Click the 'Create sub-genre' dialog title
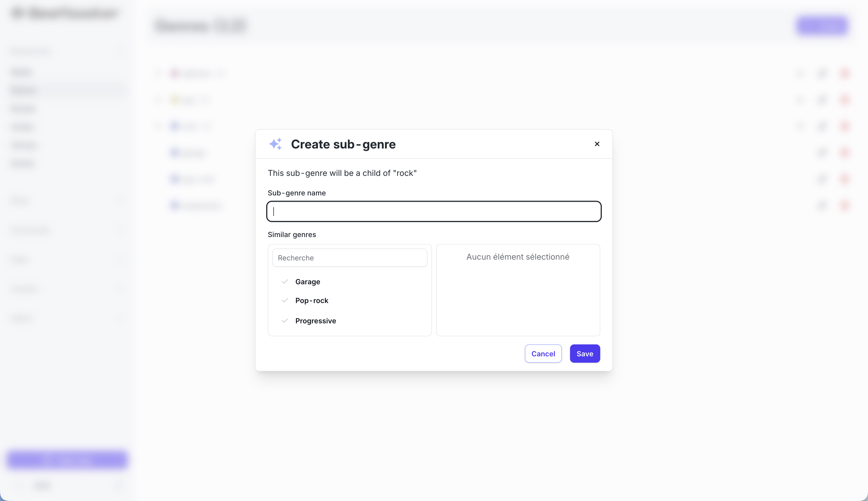Screen dimensions: 868x501 [343, 144]
